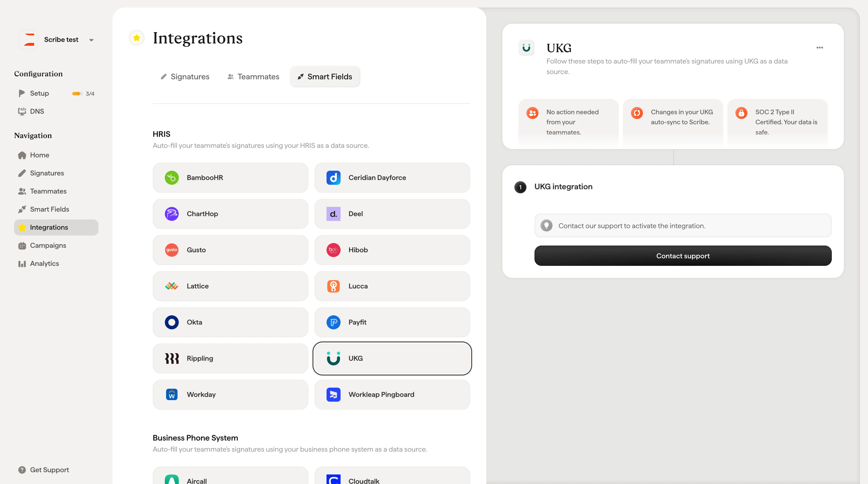868x484 pixels.
Task: Click the lock icon in the SOC 2 card
Action: pyautogui.click(x=741, y=113)
